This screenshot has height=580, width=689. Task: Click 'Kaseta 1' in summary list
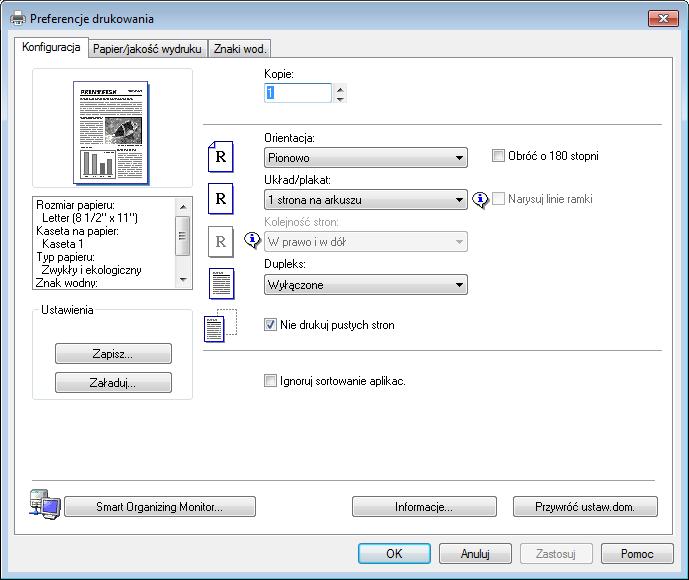pos(62,244)
